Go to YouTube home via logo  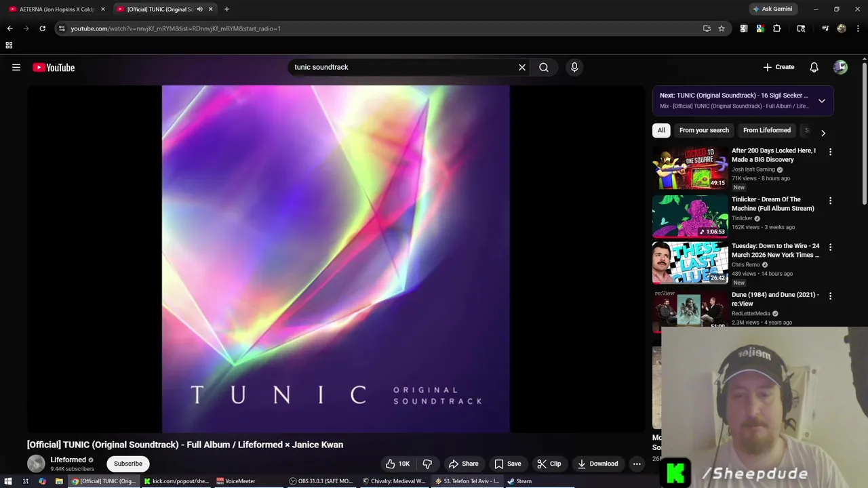click(54, 67)
